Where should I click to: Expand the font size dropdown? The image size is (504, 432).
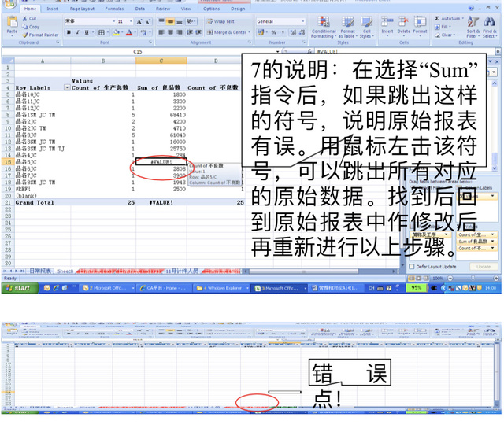[131, 22]
